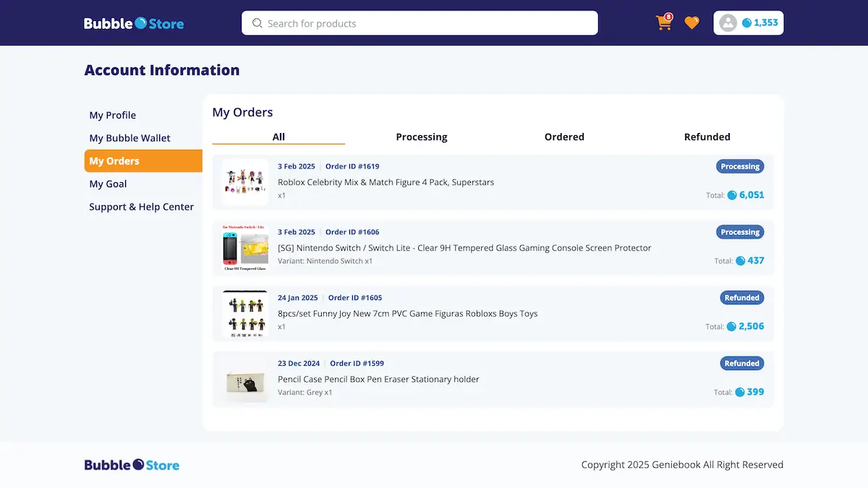The image size is (868, 488).
Task: Open the user profile avatar icon
Action: pos(728,23)
